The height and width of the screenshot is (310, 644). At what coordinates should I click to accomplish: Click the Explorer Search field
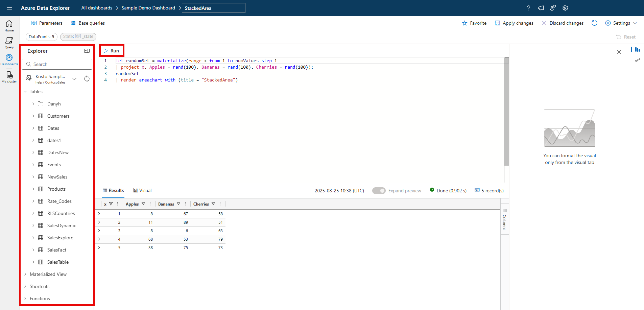(x=57, y=64)
